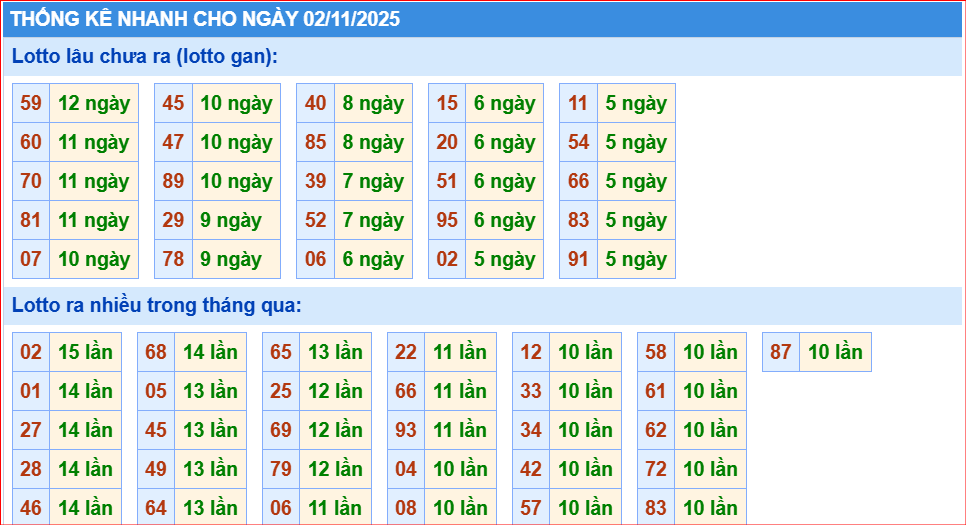Select number 51 in the lotto gan table
The image size is (966, 525).
(x=447, y=181)
